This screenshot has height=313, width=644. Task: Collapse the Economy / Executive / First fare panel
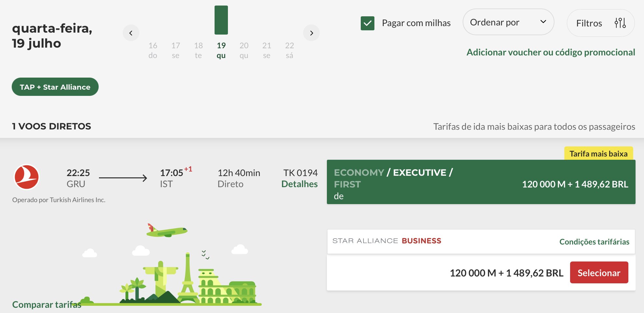[x=481, y=182]
